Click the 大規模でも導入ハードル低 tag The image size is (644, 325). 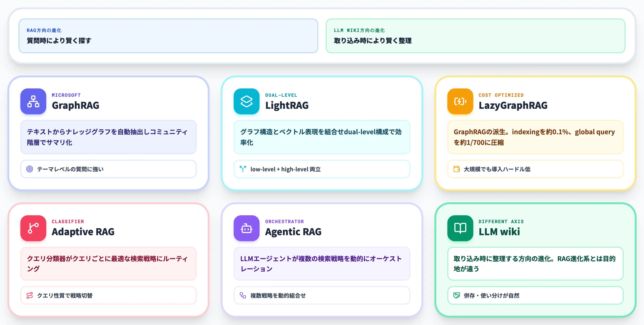535,169
